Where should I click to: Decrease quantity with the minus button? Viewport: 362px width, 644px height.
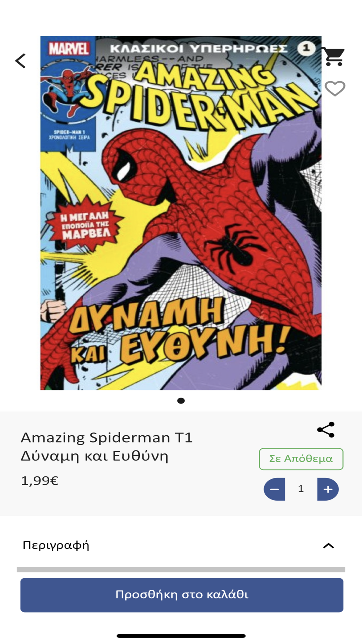click(274, 489)
